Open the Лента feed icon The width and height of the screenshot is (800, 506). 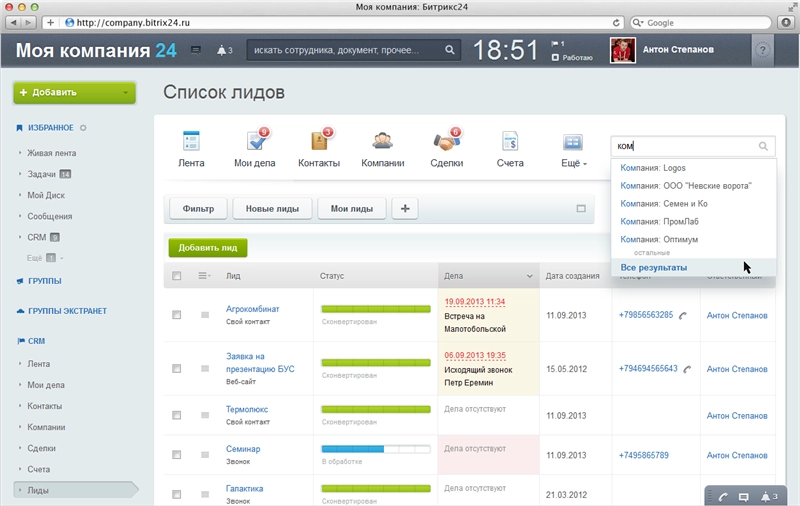coord(191,142)
